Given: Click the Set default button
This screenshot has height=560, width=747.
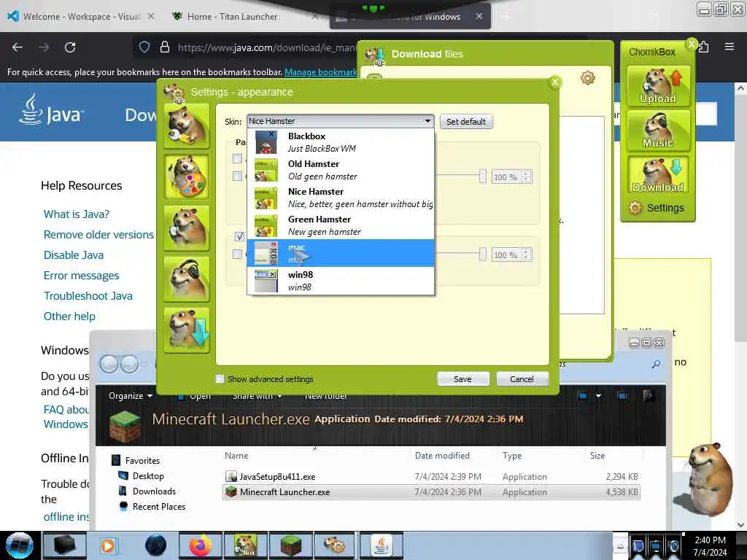Looking at the screenshot, I should pyautogui.click(x=466, y=122).
